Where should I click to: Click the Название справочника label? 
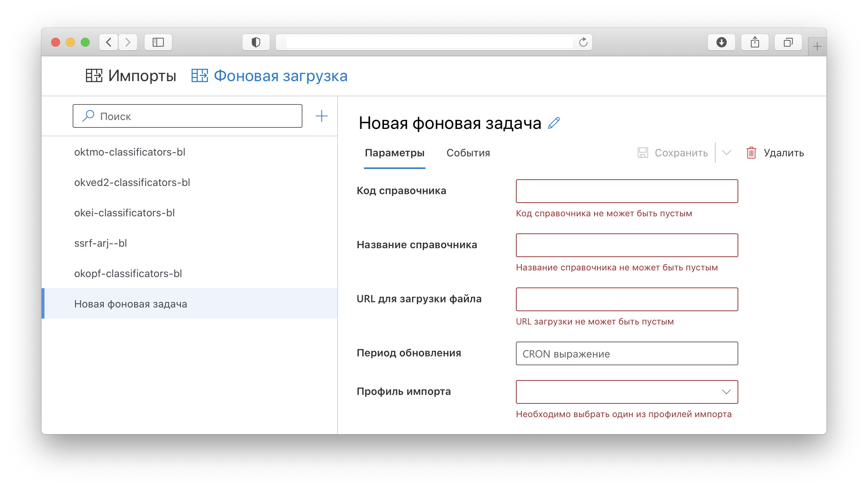(x=417, y=245)
